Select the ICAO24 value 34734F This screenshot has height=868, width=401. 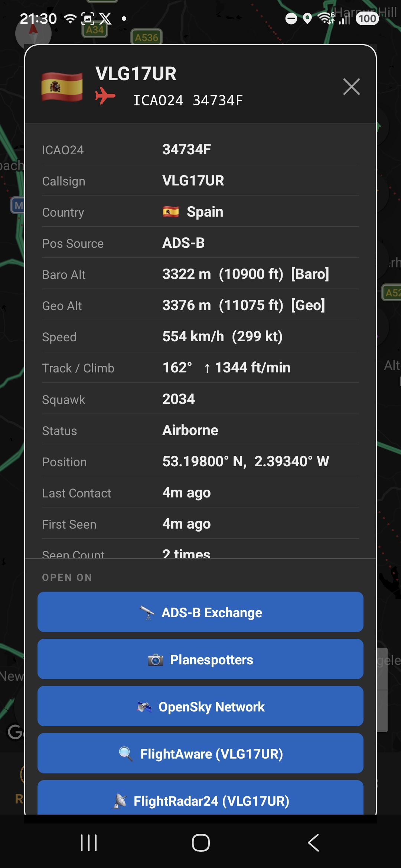(x=187, y=149)
